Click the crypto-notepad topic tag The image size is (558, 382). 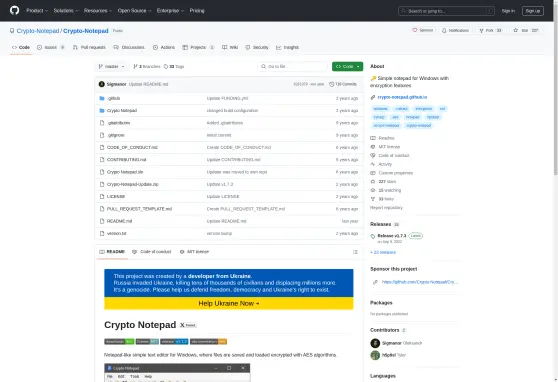[x=418, y=125]
